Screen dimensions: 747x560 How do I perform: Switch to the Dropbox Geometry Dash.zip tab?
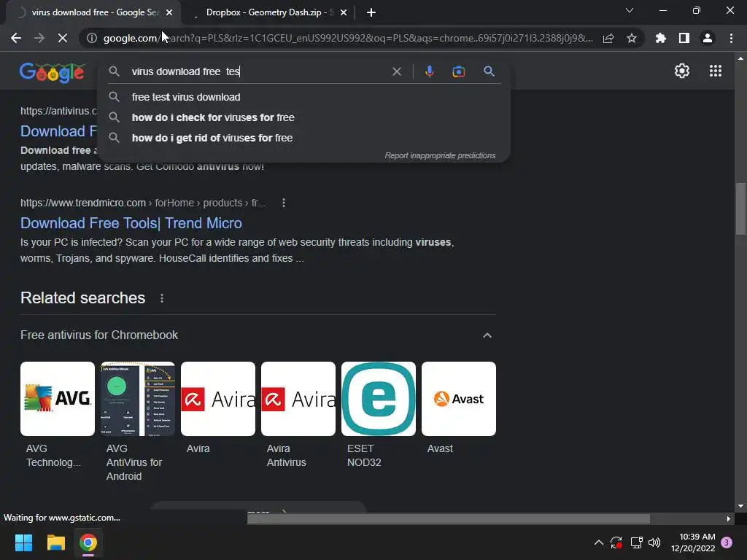pyautogui.click(x=269, y=12)
